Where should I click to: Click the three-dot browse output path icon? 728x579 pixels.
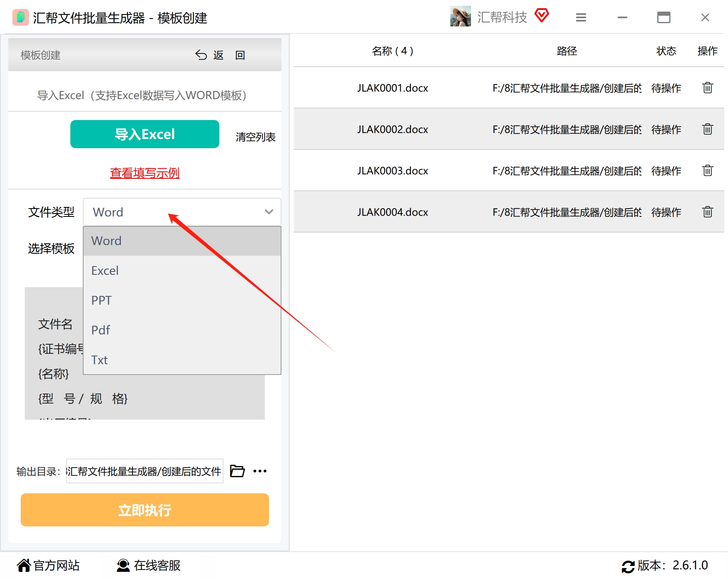click(260, 471)
